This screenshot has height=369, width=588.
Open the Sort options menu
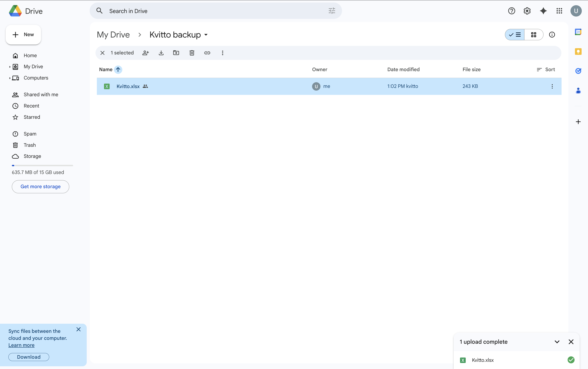coord(546,70)
